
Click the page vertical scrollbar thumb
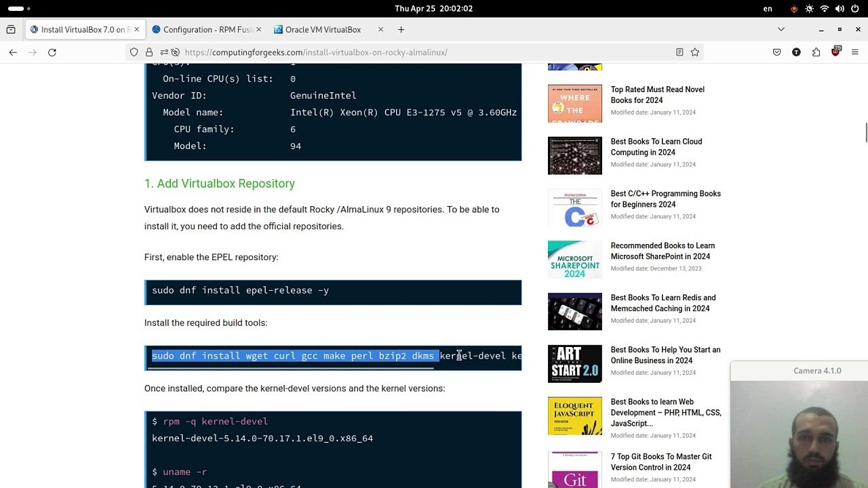point(866,133)
